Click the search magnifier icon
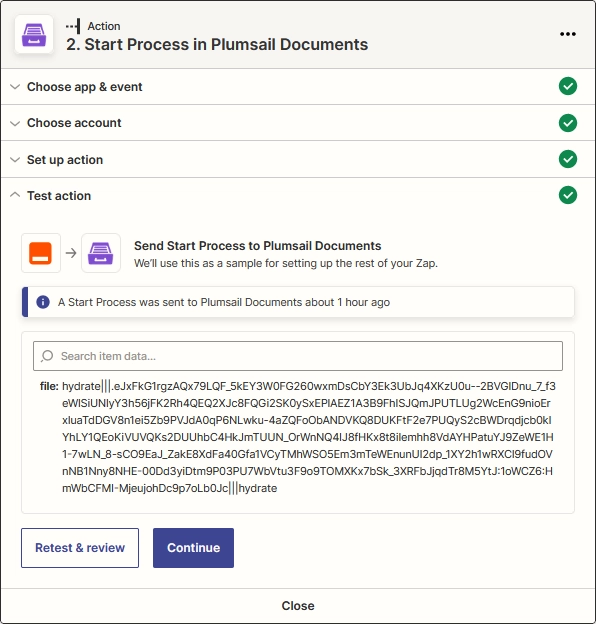 (47, 356)
